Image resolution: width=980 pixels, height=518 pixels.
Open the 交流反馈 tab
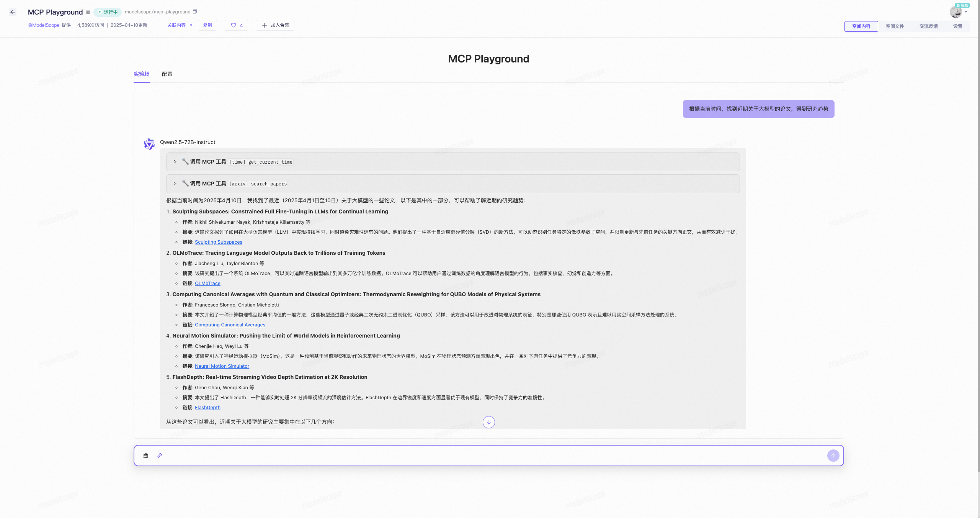click(x=928, y=26)
